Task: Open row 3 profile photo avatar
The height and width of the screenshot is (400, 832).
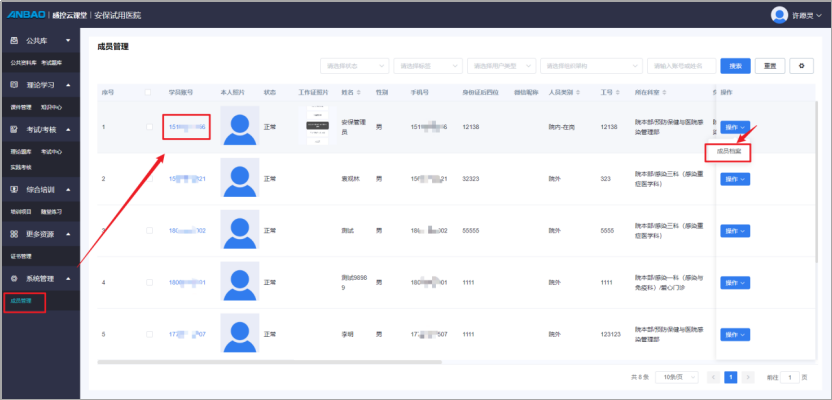Action: (240, 229)
